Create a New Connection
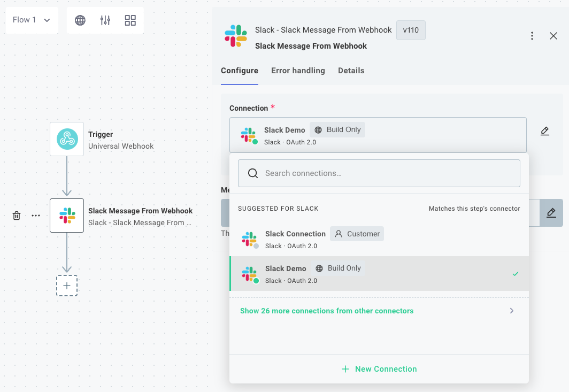569x392 pixels. point(379,369)
